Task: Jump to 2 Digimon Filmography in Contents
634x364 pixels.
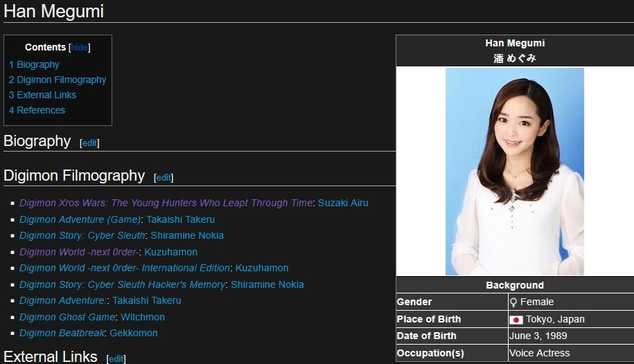Action: pyautogui.click(x=58, y=80)
